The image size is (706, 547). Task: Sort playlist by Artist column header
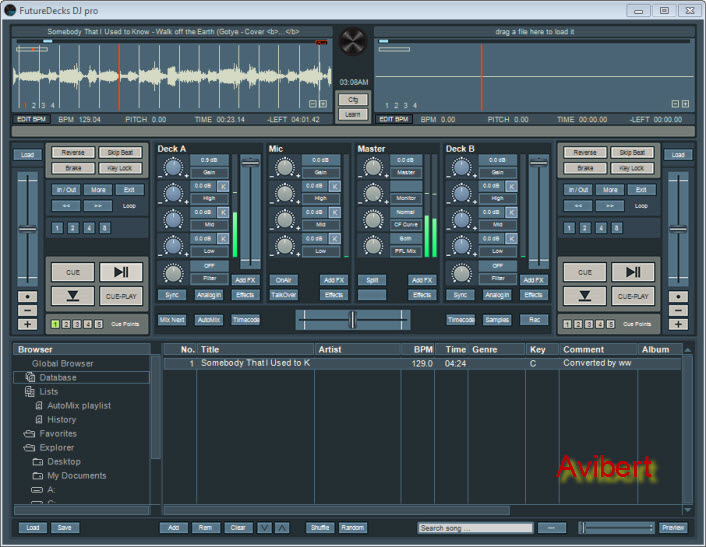pos(358,349)
